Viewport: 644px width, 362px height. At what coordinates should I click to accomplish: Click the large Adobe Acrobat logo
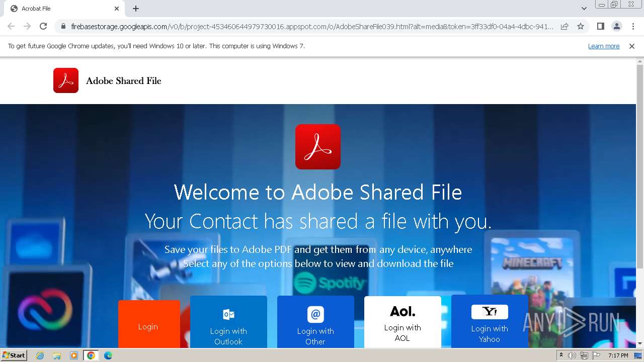(x=318, y=147)
